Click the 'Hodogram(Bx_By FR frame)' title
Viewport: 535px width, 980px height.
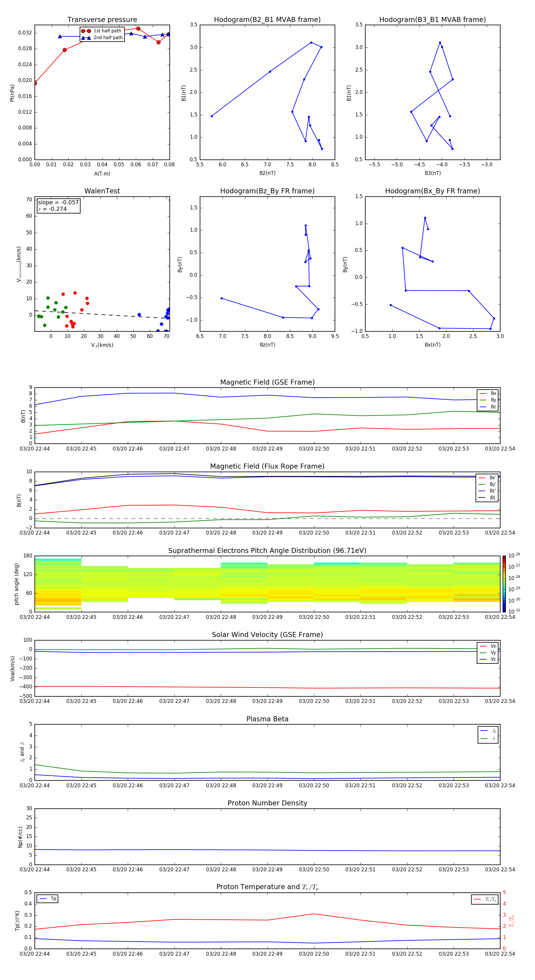point(432,191)
